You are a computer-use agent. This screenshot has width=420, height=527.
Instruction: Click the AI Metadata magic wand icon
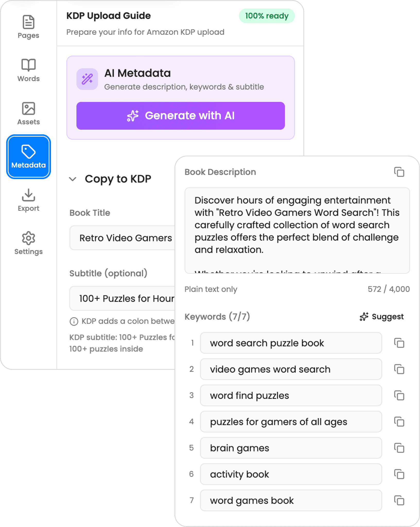tap(87, 79)
